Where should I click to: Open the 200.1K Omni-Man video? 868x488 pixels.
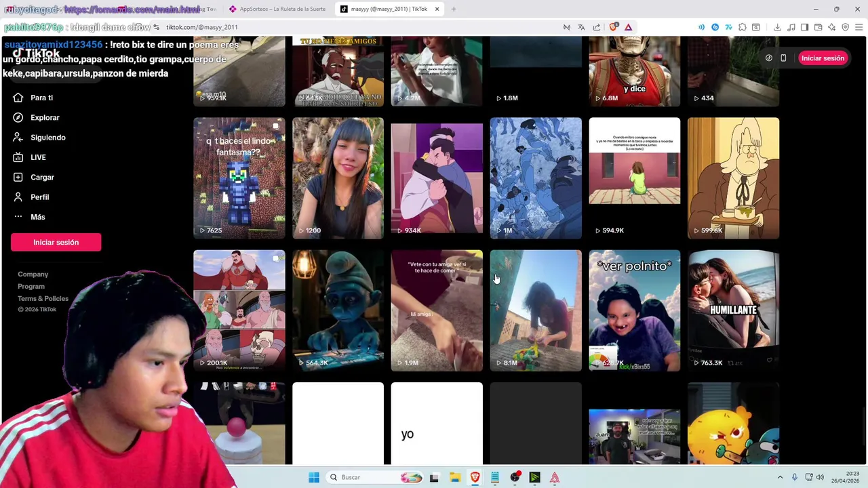239,310
